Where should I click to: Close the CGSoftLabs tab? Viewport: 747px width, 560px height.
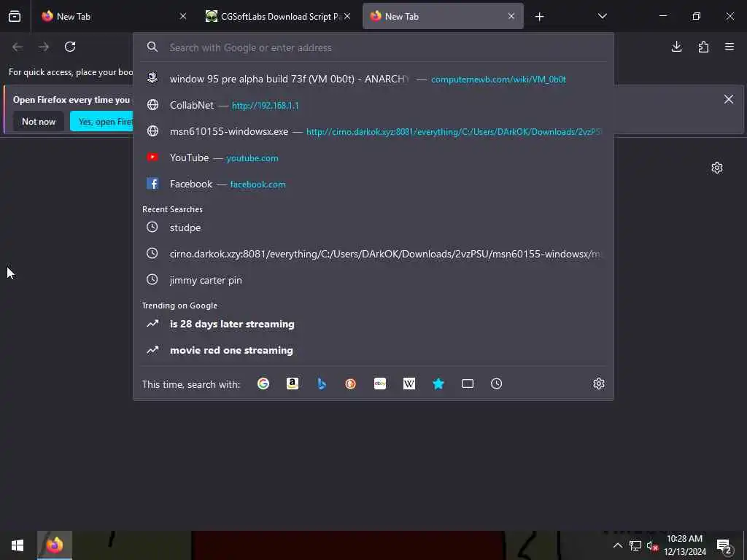(347, 16)
